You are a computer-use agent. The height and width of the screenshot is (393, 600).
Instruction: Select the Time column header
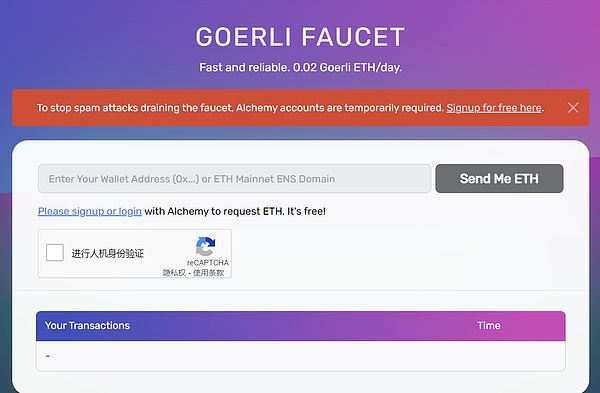489,325
